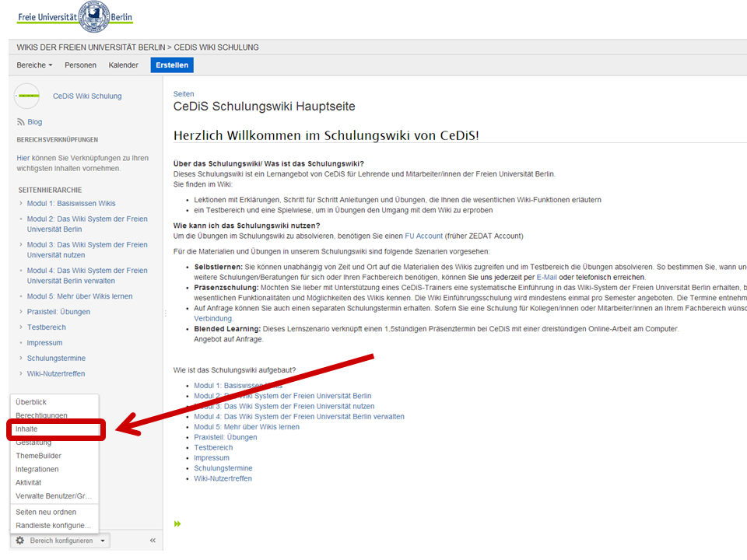Viewport: 747px width, 560px height.
Task: Open Schulungstermine link in content list
Action: 223,468
